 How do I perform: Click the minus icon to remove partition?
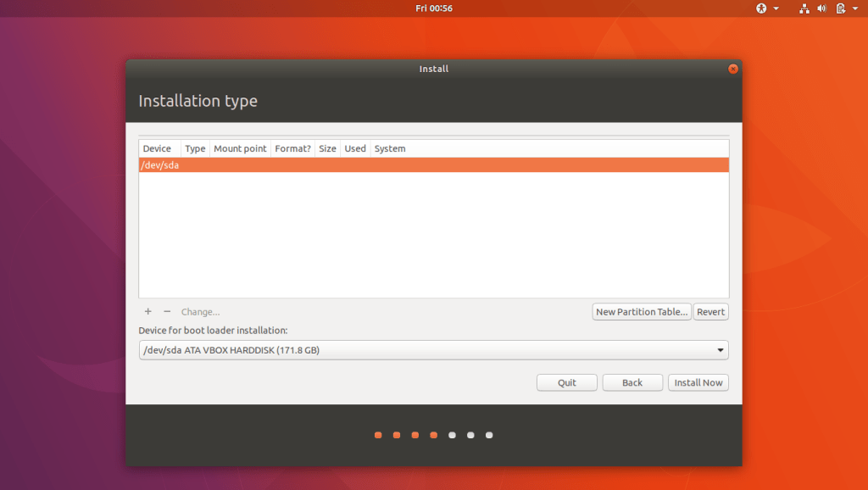167,312
